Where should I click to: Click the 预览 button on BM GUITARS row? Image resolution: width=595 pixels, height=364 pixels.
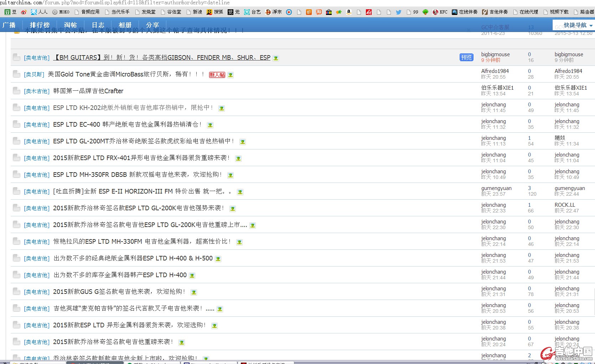point(466,57)
